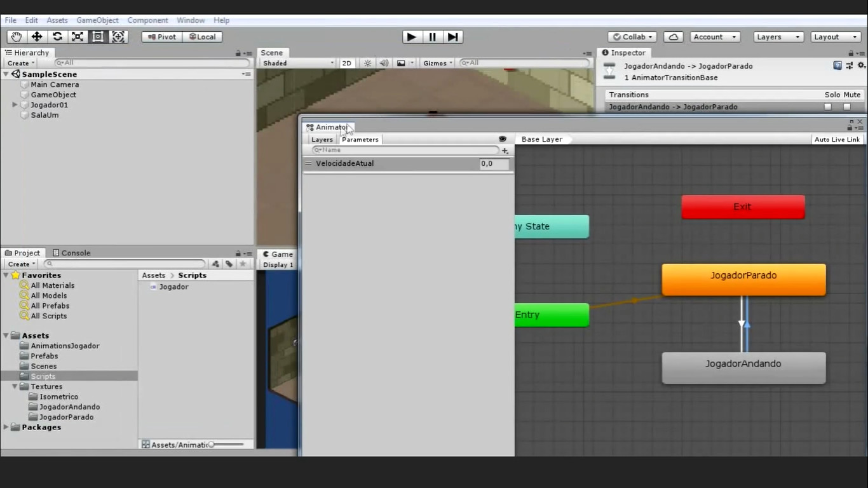Viewport: 868px width, 488px height.
Task: Enable Mute checkbox for the transition
Action: click(847, 107)
